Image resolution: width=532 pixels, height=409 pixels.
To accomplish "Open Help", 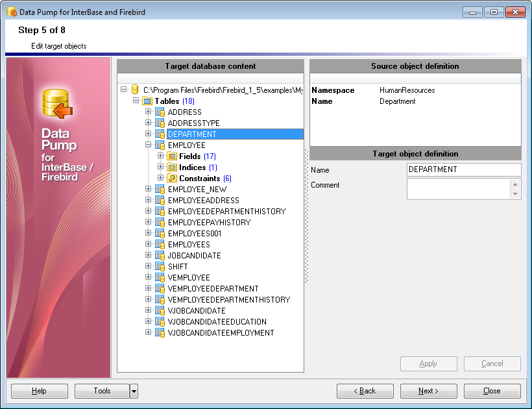I will point(39,391).
